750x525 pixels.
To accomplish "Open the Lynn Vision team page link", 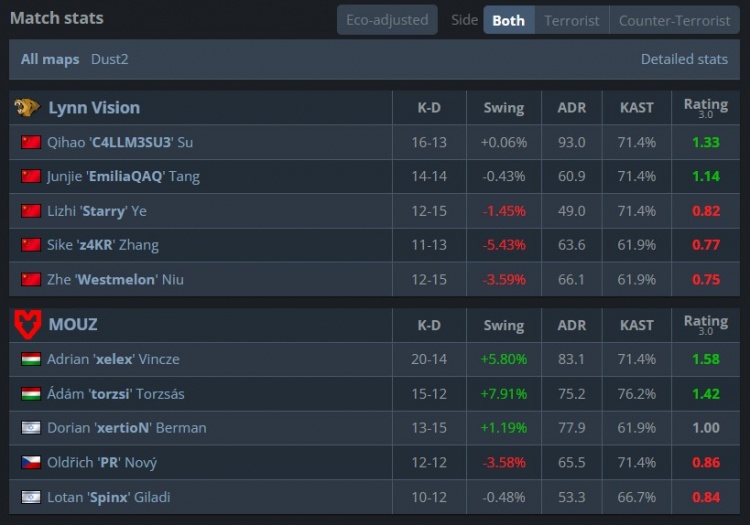I will [94, 108].
